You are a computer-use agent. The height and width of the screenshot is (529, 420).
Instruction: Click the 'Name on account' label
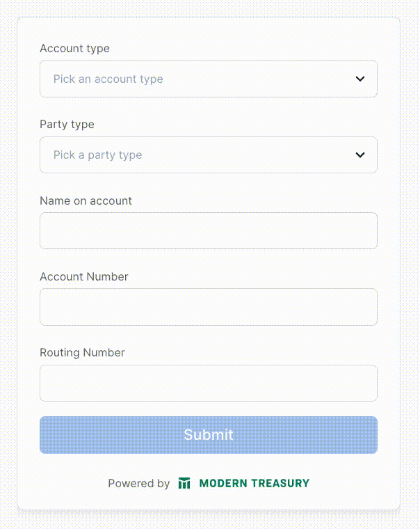click(86, 200)
